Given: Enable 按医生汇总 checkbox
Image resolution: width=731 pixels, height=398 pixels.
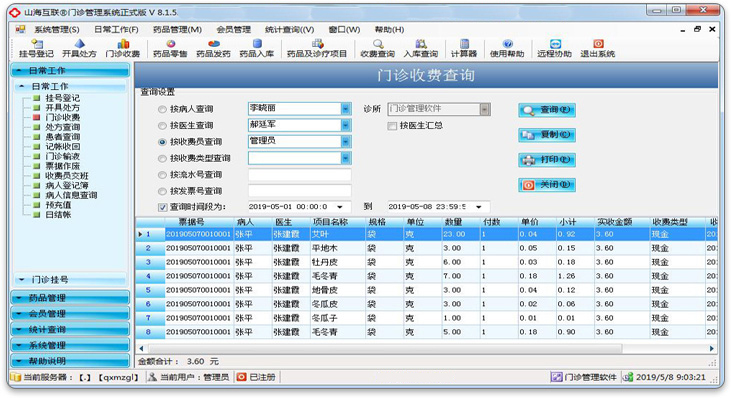Looking at the screenshot, I should tap(392, 126).
